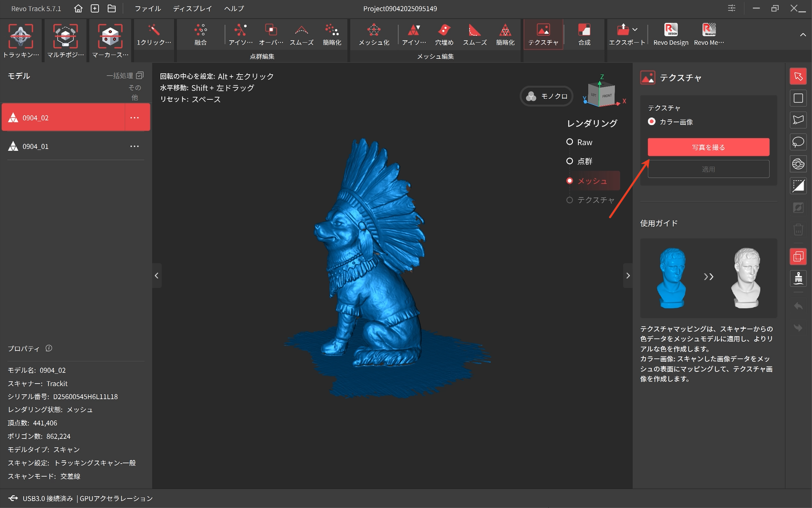Click the home icon in title bar
Viewport: 812px width, 508px height.
pos(78,9)
